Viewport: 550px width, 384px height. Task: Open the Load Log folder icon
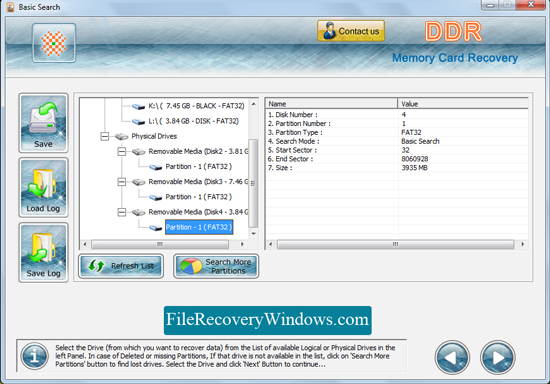(43, 188)
